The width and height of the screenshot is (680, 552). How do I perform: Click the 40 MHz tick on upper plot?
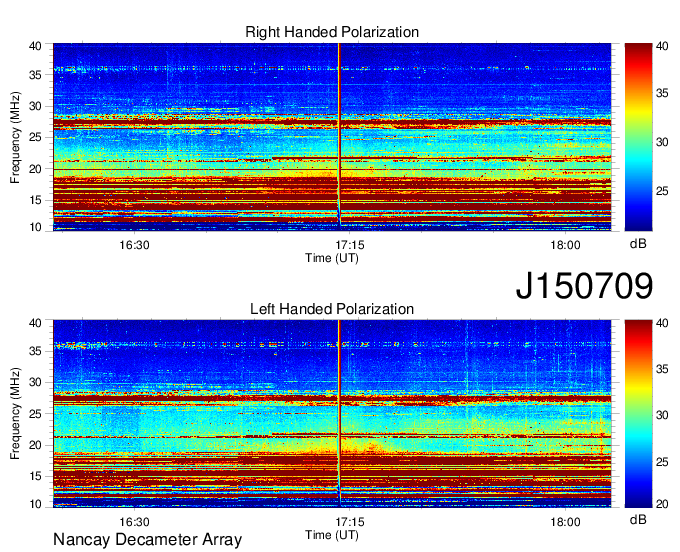[x=35, y=46]
